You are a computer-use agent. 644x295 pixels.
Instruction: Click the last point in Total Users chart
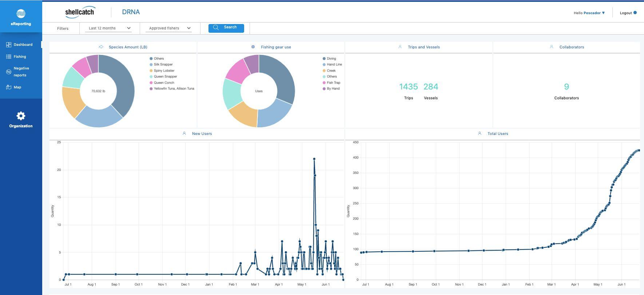639,150
